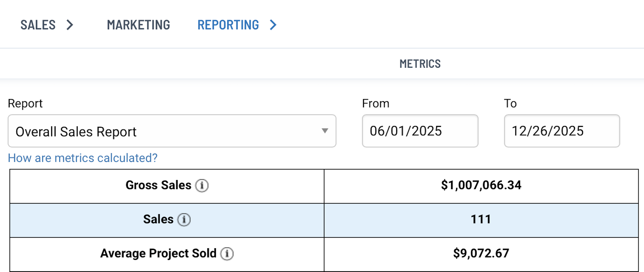Image resolution: width=644 pixels, height=272 pixels.
Task: Open the SALES menu
Action: [38, 25]
